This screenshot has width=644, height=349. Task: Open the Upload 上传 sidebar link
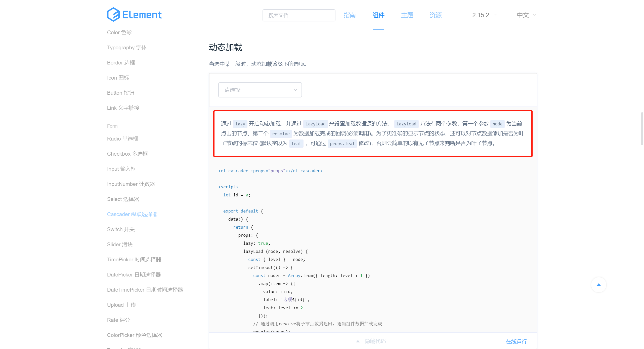121,305
